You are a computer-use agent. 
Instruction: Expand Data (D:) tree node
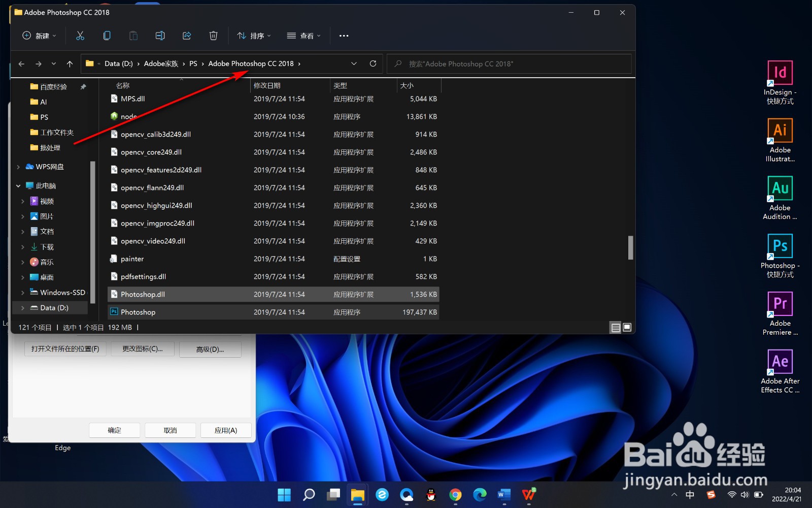point(22,308)
